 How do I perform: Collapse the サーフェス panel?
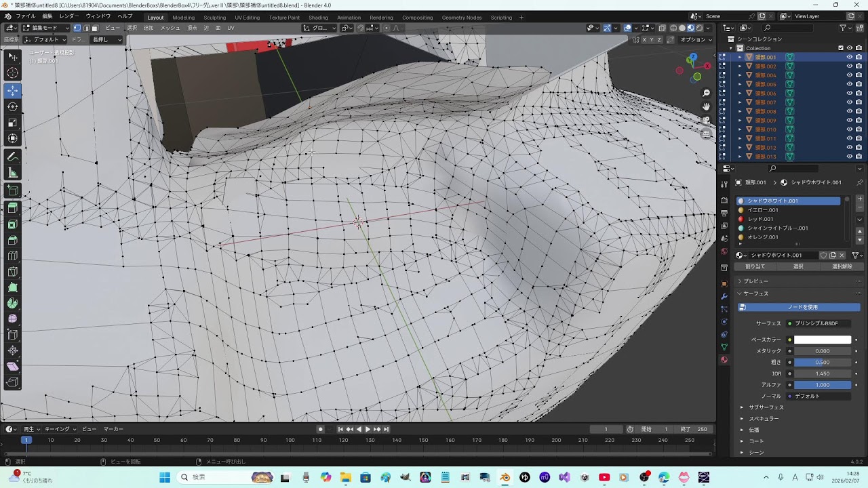(x=755, y=293)
